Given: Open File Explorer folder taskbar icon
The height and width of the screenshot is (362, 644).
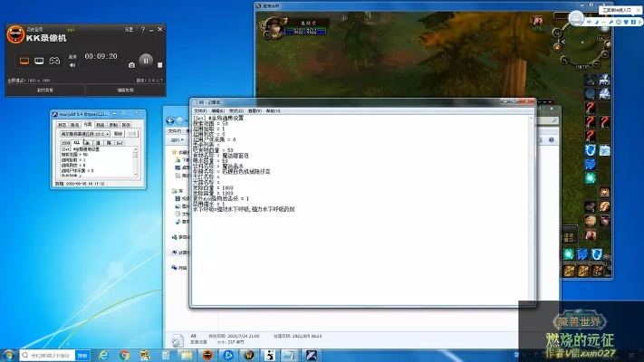Looking at the screenshot, I should (x=187, y=355).
